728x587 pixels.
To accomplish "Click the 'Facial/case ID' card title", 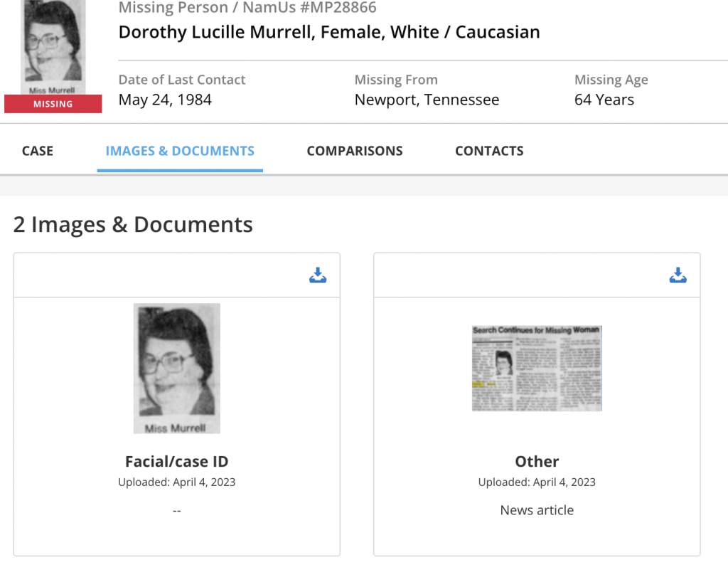I will tap(176, 461).
